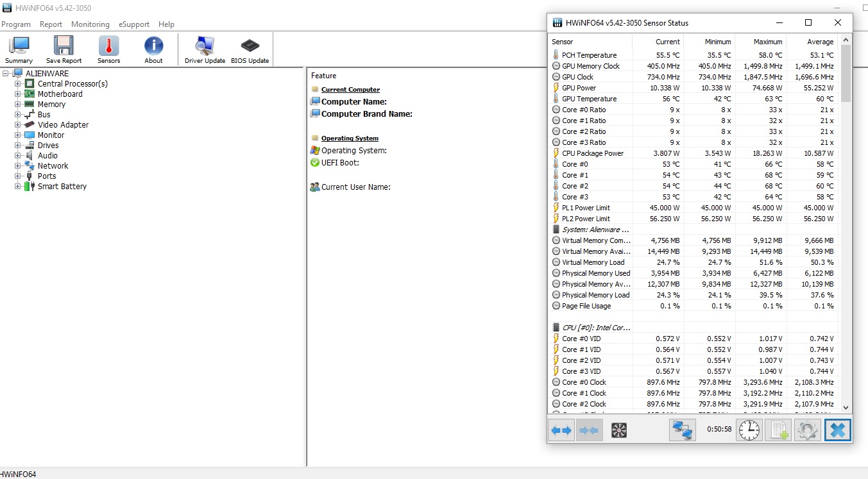868x479 pixels.
Task: Open the Sensors thermometer icon
Action: click(x=108, y=49)
